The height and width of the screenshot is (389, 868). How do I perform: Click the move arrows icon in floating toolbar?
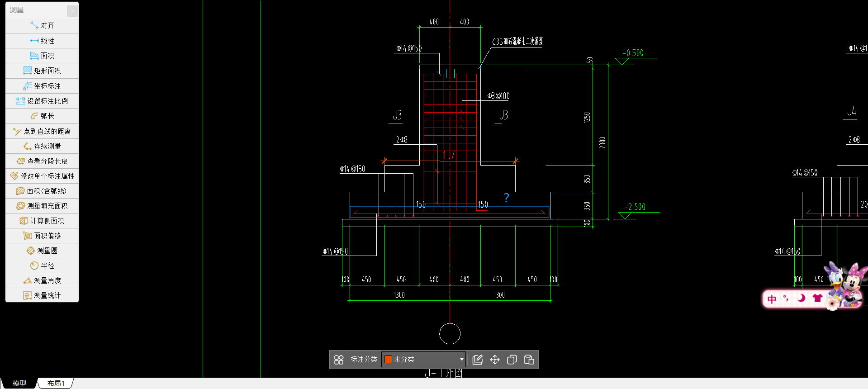[x=495, y=360]
